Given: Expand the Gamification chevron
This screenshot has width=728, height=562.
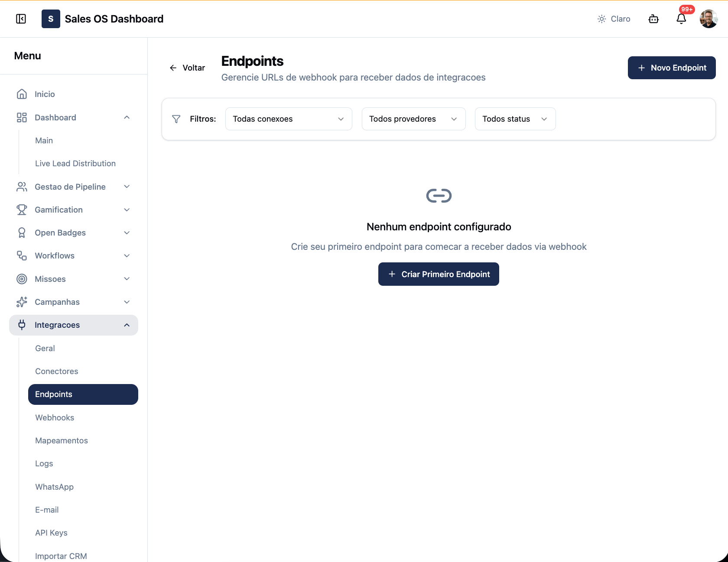Looking at the screenshot, I should pos(127,210).
